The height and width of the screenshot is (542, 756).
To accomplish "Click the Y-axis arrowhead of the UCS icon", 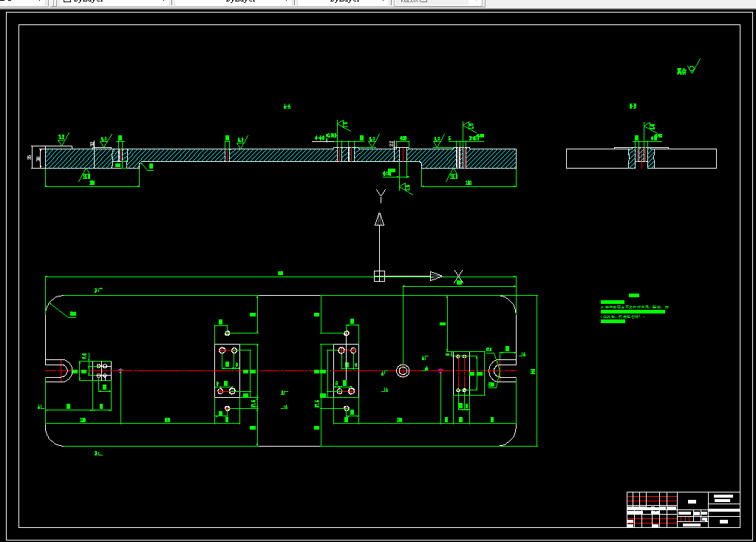I will [x=379, y=219].
